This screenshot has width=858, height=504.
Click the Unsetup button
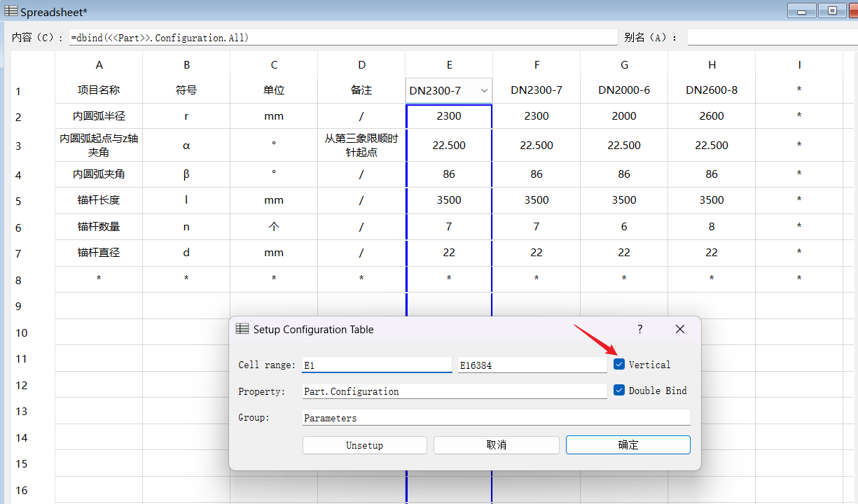pos(365,445)
